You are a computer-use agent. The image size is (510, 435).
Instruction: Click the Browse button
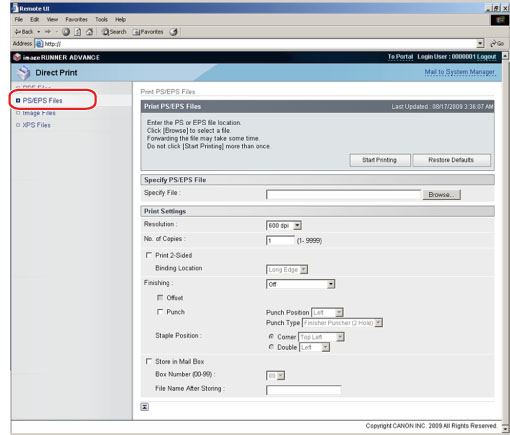[442, 195]
